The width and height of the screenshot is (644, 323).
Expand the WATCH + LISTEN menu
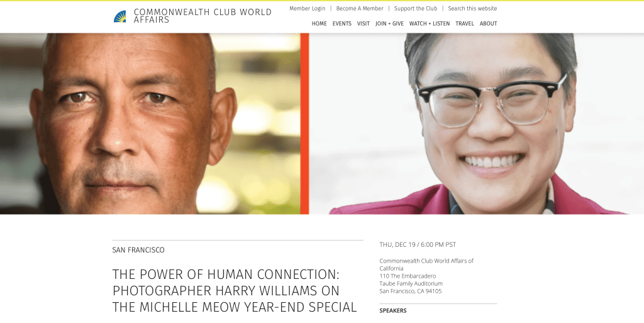tap(429, 23)
